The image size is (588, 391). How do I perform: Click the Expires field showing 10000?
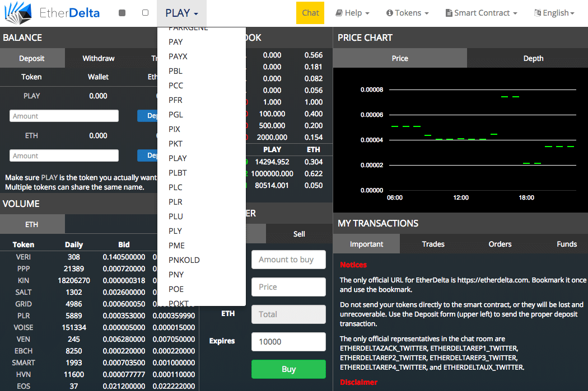pyautogui.click(x=288, y=342)
